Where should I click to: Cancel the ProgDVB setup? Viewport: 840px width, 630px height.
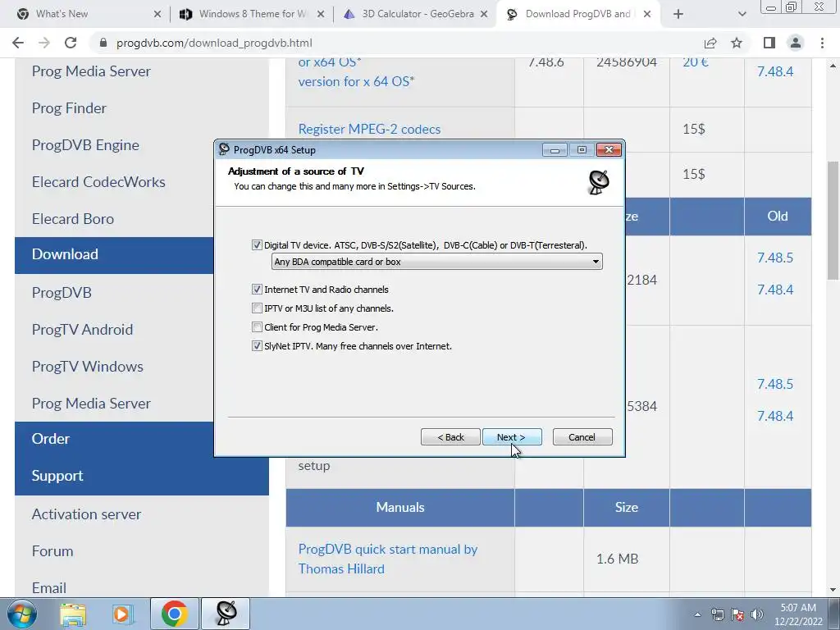coord(582,437)
